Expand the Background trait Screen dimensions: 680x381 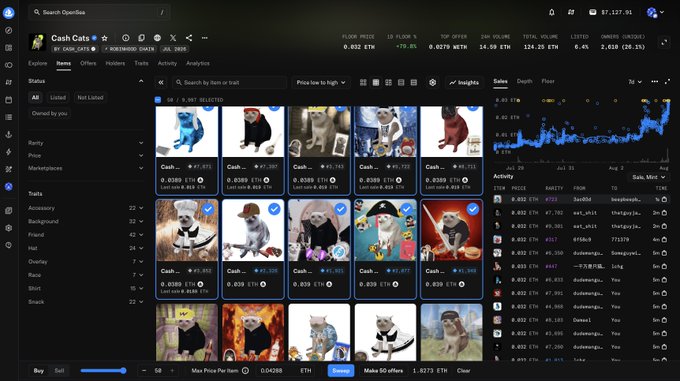point(85,221)
